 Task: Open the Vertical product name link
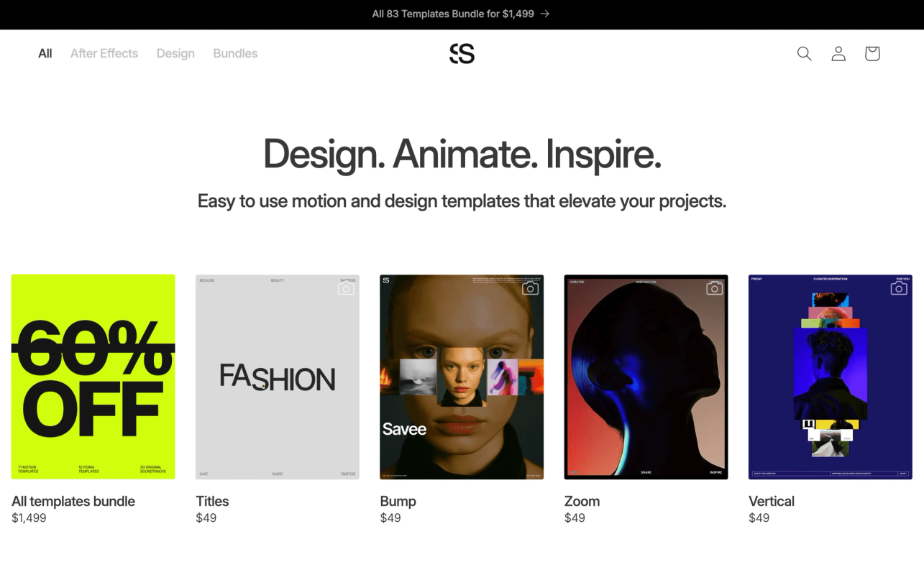coord(772,501)
